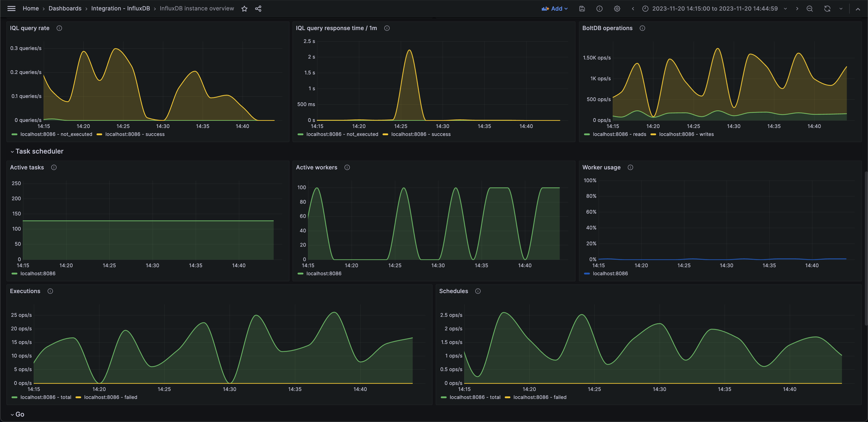The height and width of the screenshot is (422, 868).
Task: Open the hamburger navigation menu
Action: click(x=12, y=8)
